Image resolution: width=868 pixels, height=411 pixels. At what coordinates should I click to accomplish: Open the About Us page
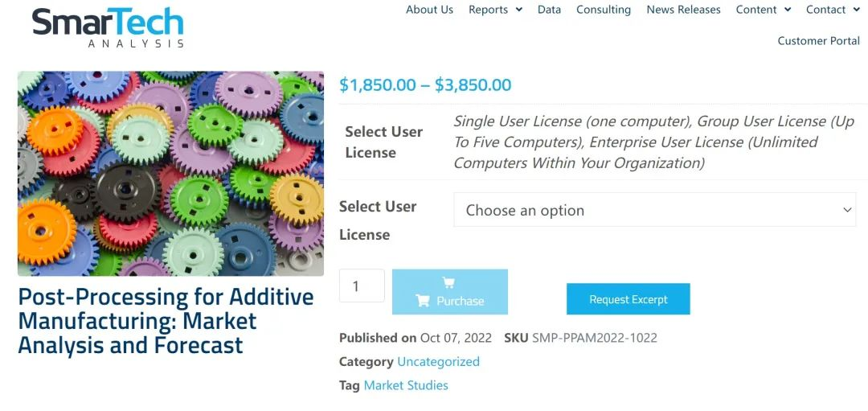pos(429,10)
